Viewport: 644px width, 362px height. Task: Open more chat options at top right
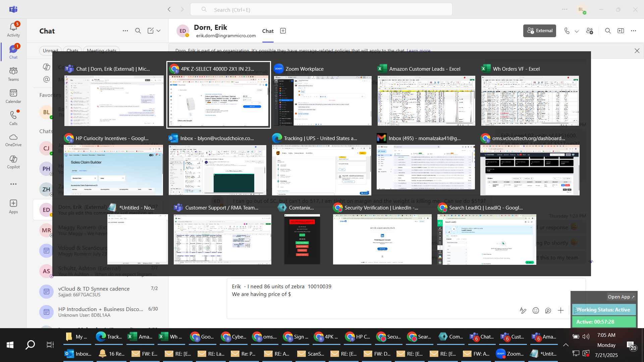pyautogui.click(x=633, y=31)
